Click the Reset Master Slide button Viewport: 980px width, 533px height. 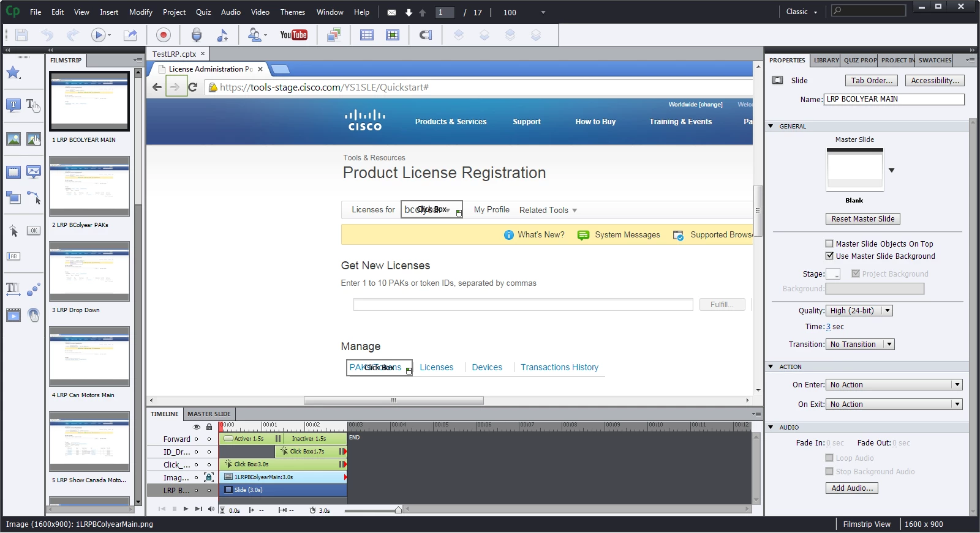pos(862,218)
